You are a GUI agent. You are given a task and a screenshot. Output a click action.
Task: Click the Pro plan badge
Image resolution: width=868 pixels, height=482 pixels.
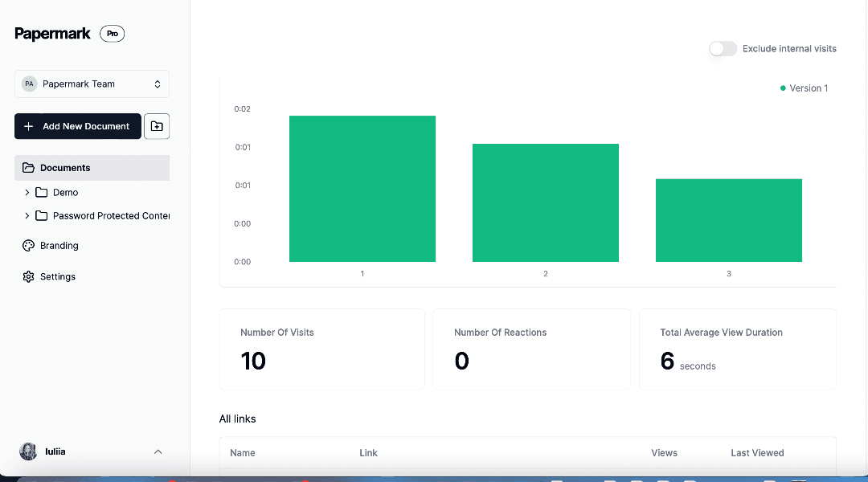(112, 34)
